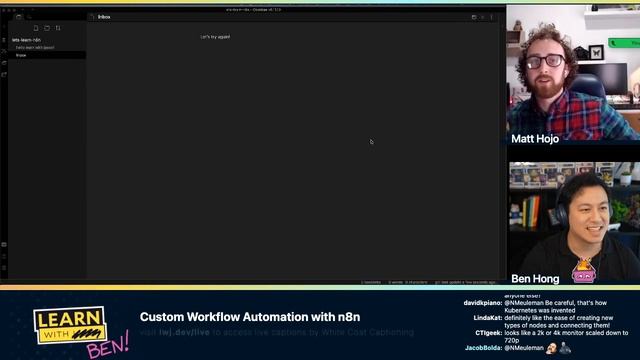Screen dimensions: 640x360
Task: Click Ben Hong's webcam video
Action: pos(574,223)
